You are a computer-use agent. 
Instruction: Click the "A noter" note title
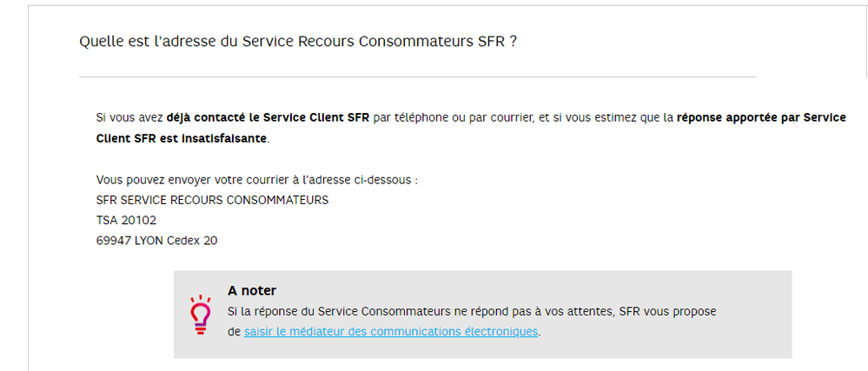point(252,291)
